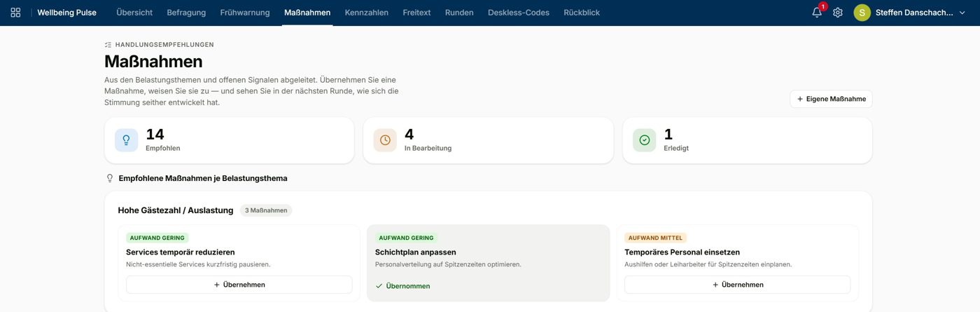Click the lightbulb icon in Empfohlen card
Image resolution: width=980 pixels, height=312 pixels.
click(127, 140)
